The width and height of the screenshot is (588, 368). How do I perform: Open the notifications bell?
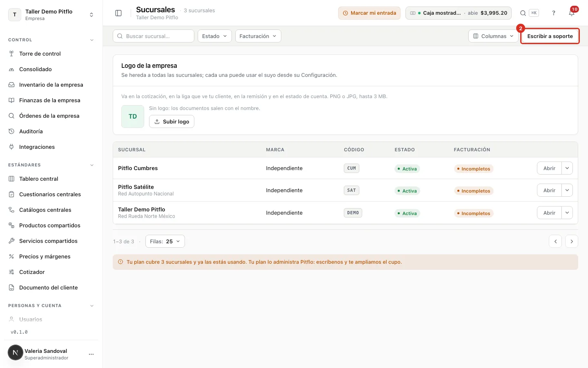pos(572,13)
